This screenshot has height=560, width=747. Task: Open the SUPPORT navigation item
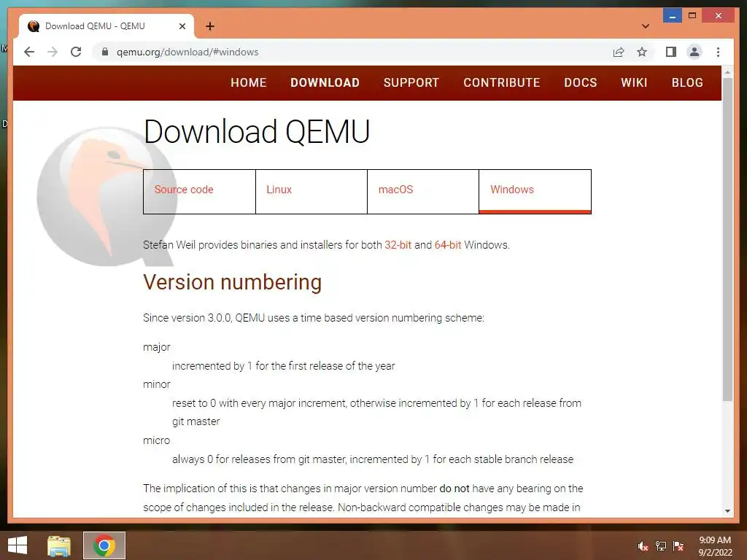(411, 83)
